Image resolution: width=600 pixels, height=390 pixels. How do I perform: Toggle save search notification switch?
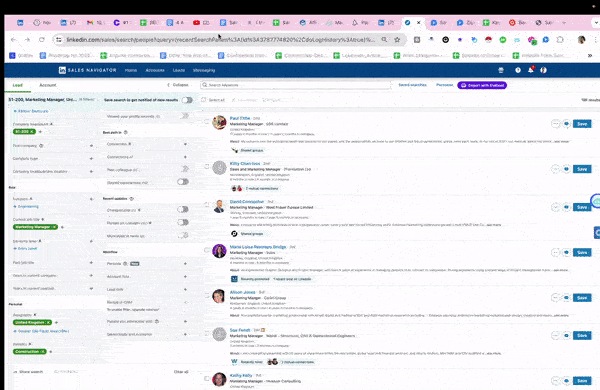click(x=187, y=100)
